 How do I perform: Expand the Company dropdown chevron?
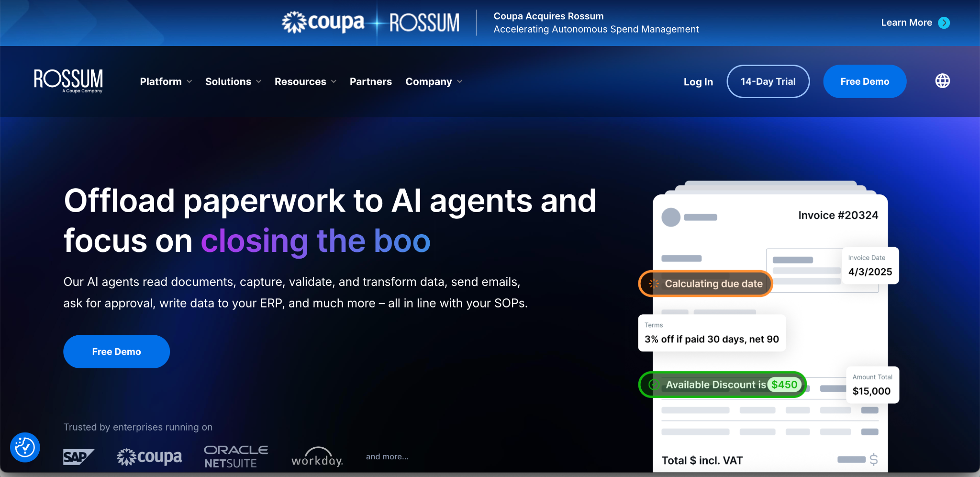(460, 81)
